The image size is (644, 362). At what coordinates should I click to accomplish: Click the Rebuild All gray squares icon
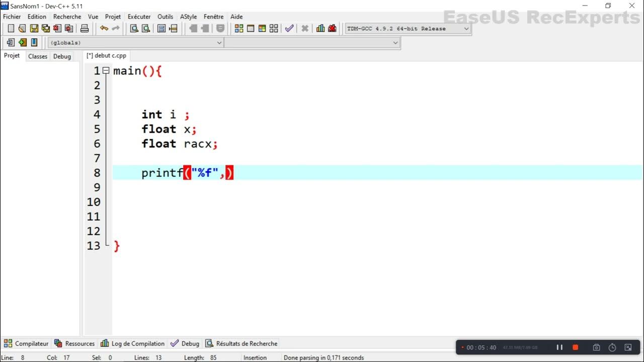pos(274,29)
